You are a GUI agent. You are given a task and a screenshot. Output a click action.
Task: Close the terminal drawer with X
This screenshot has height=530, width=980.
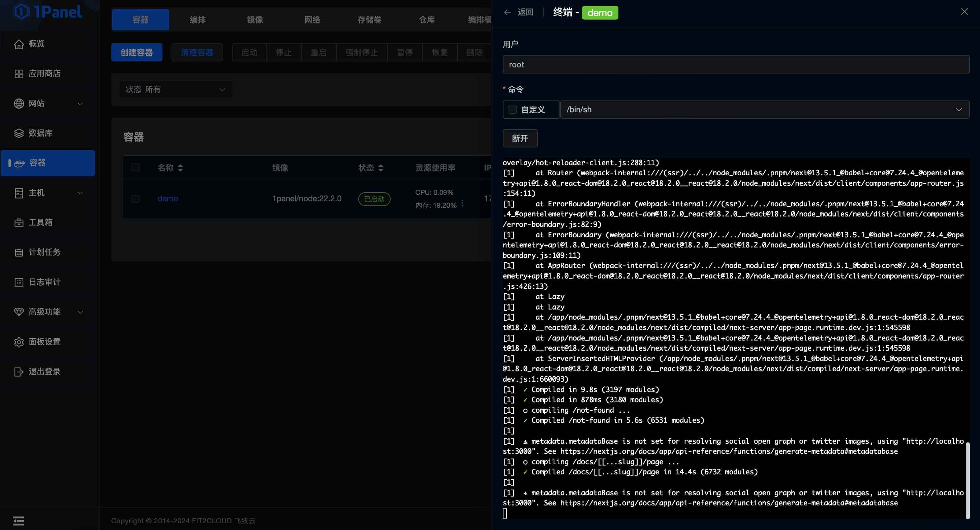pyautogui.click(x=964, y=12)
